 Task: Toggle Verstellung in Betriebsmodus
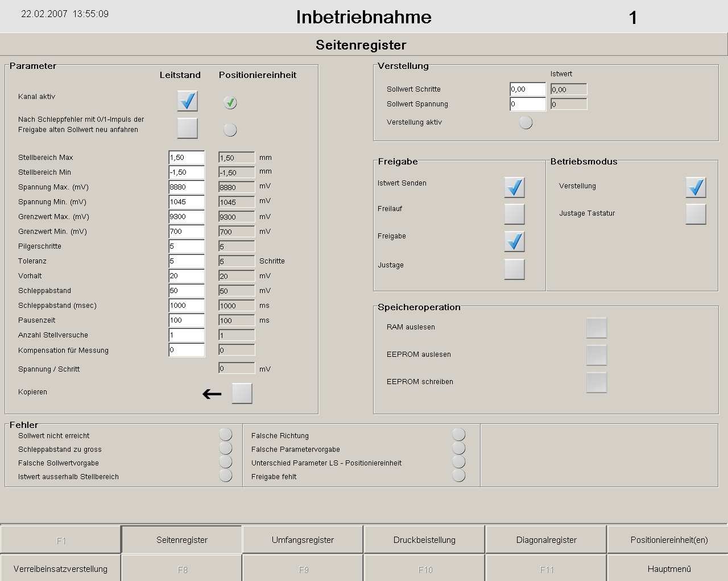(696, 187)
